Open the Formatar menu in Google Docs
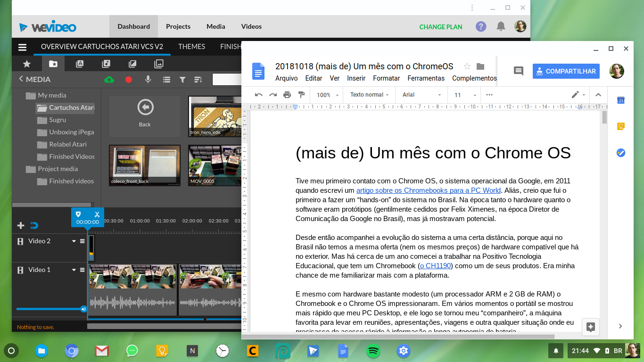The image size is (644, 362). pyautogui.click(x=387, y=78)
